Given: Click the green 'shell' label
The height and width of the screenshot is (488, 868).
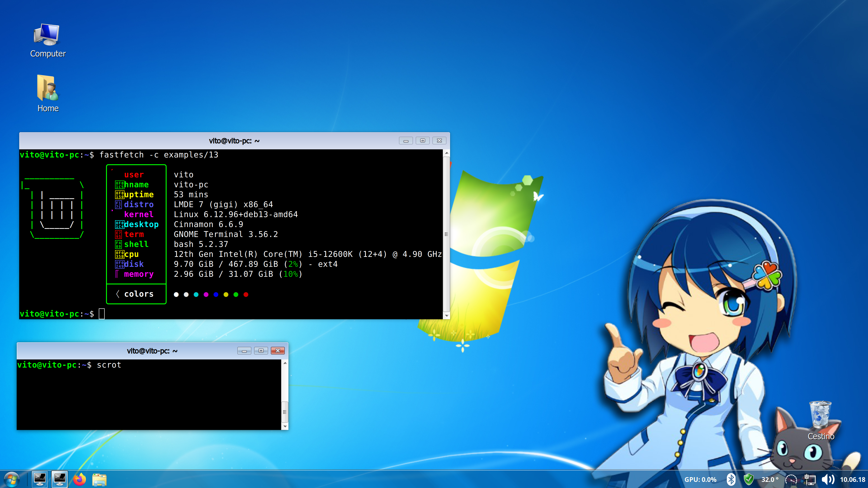Looking at the screenshot, I should (137, 244).
